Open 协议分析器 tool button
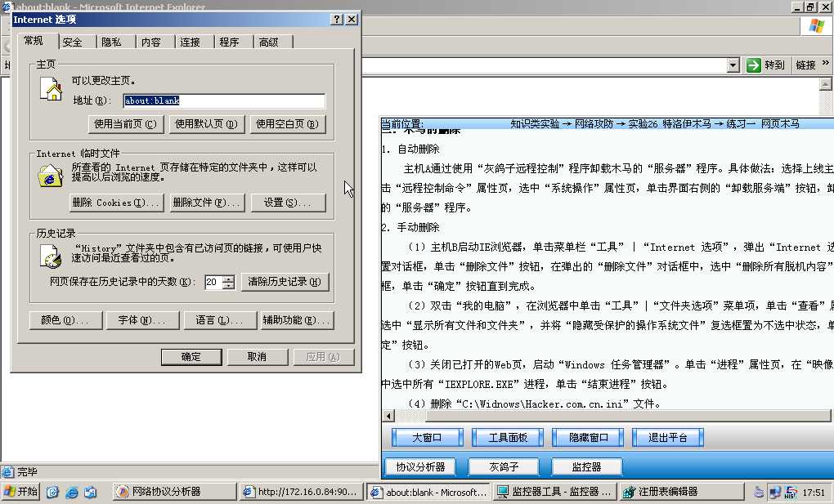The width and height of the screenshot is (834, 504). pos(420,466)
